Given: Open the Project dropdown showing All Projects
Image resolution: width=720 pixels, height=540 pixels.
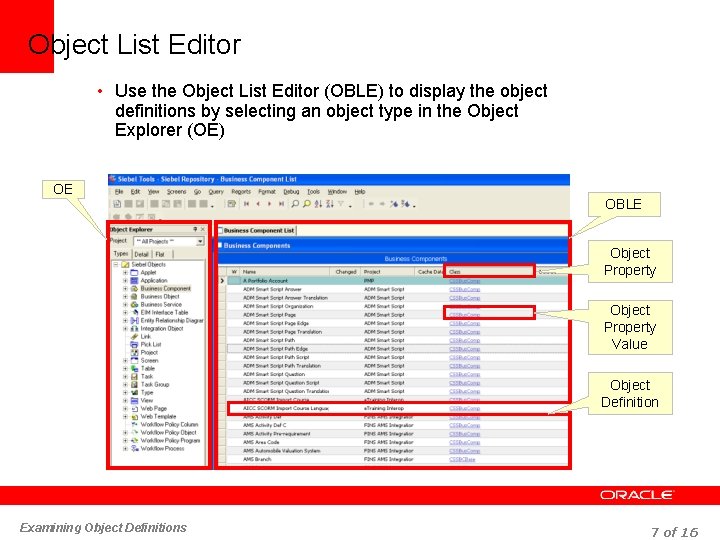Looking at the screenshot, I should point(200,241).
